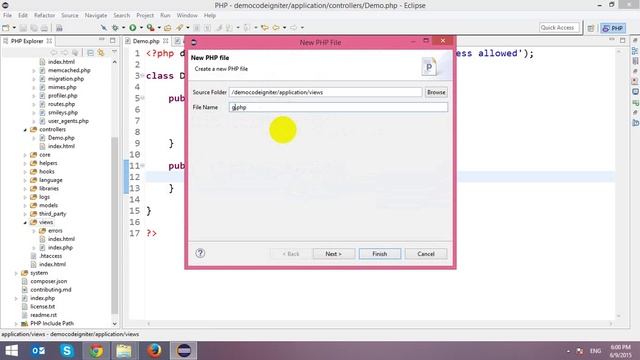Image resolution: width=640 pixels, height=360 pixels.
Task: Expand the helpers folder
Action: [25, 163]
